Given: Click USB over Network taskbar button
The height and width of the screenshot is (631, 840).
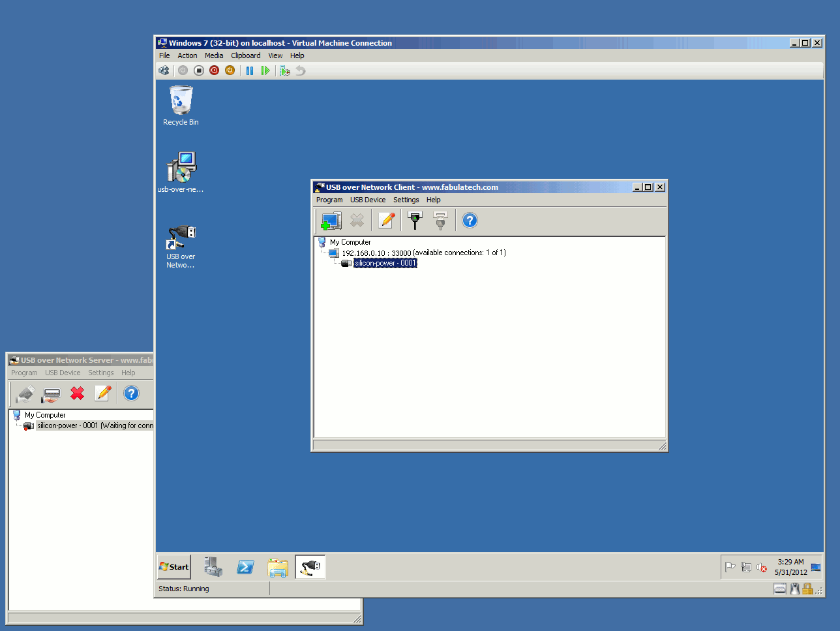Looking at the screenshot, I should 310,567.
